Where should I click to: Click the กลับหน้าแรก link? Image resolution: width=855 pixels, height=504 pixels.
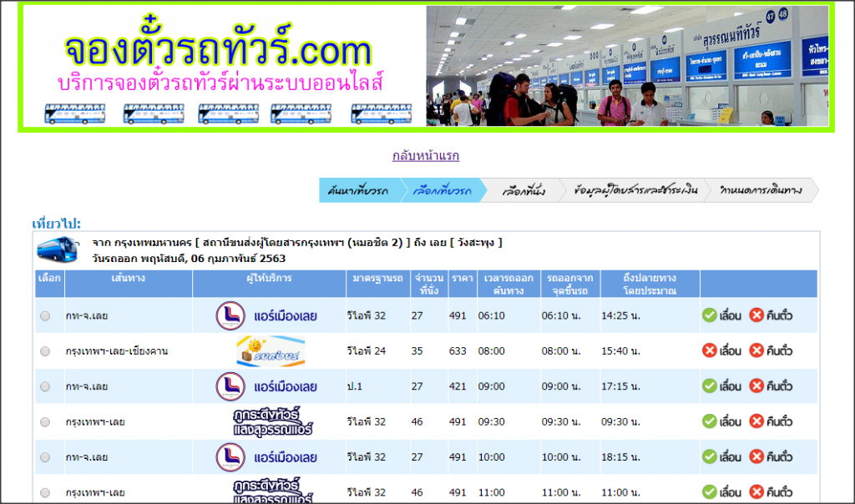click(x=426, y=156)
